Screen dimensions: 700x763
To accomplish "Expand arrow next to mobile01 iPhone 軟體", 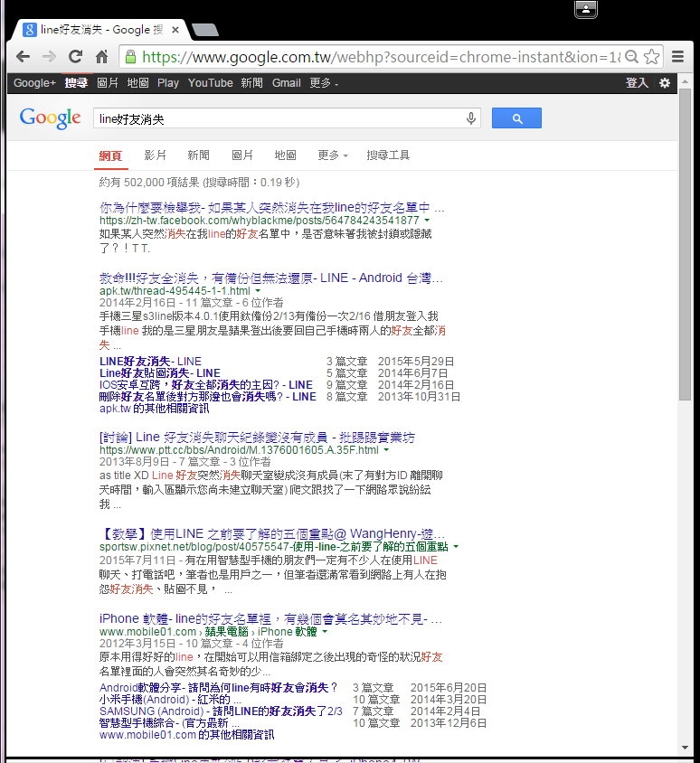I will click(x=325, y=632).
